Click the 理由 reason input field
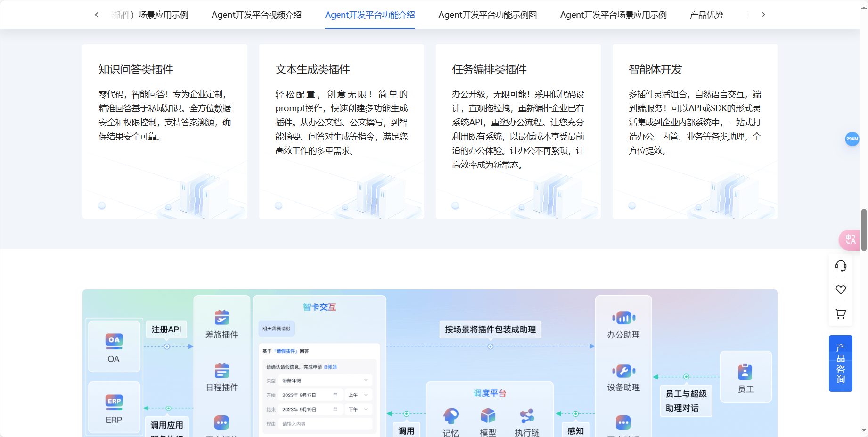This screenshot has width=868, height=437. pos(325,424)
